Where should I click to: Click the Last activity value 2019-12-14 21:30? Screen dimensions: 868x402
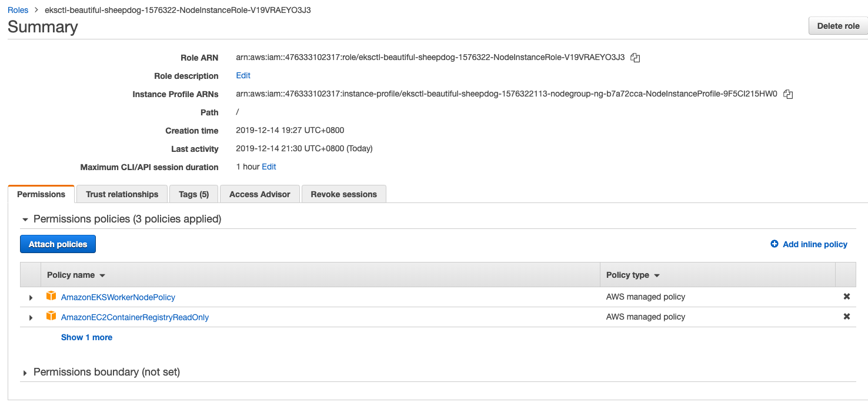(x=304, y=148)
